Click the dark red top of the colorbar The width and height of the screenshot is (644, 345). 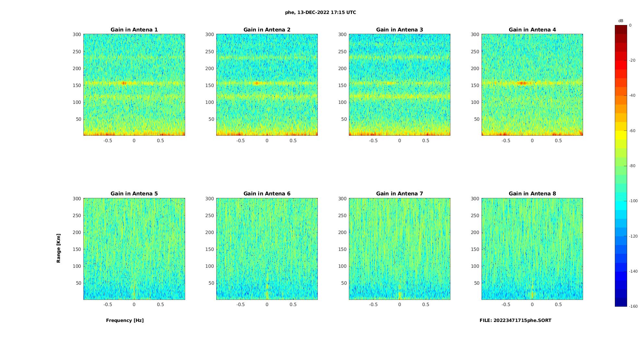coord(621,29)
